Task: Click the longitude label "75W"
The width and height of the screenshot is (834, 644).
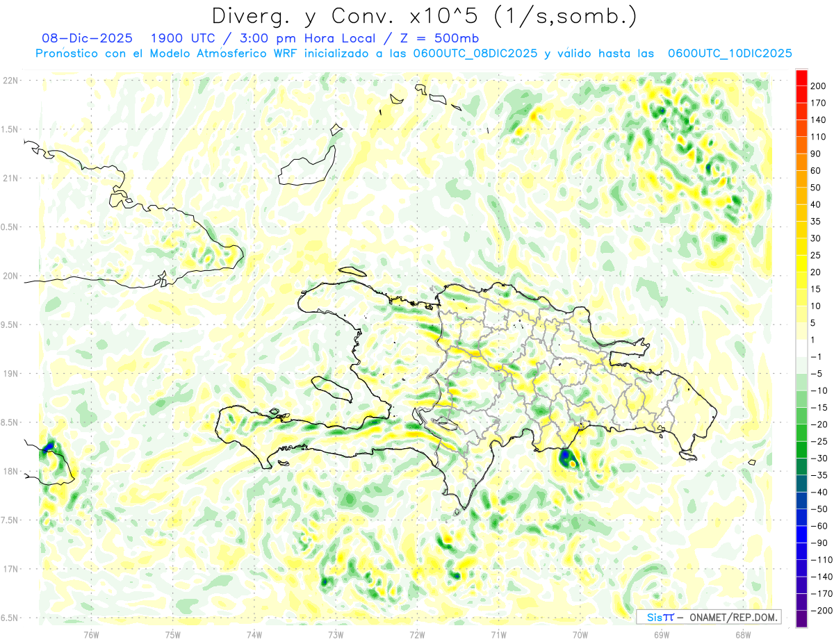Action: (172, 634)
